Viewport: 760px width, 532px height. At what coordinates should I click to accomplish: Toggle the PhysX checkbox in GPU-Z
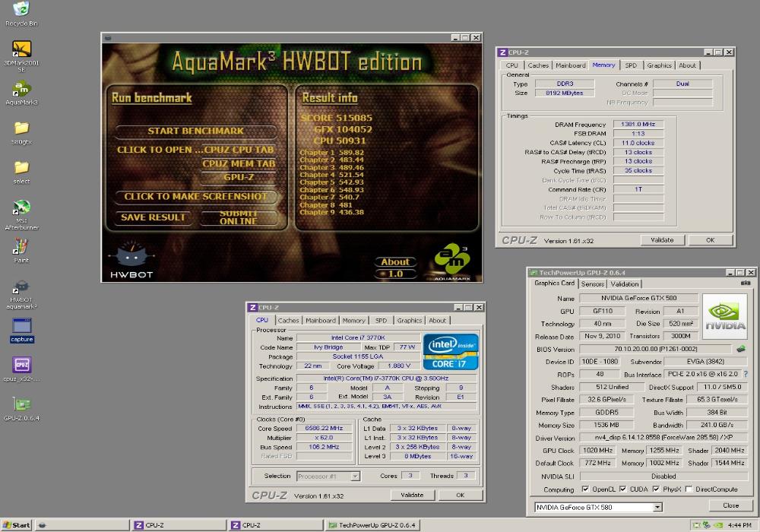click(656, 489)
